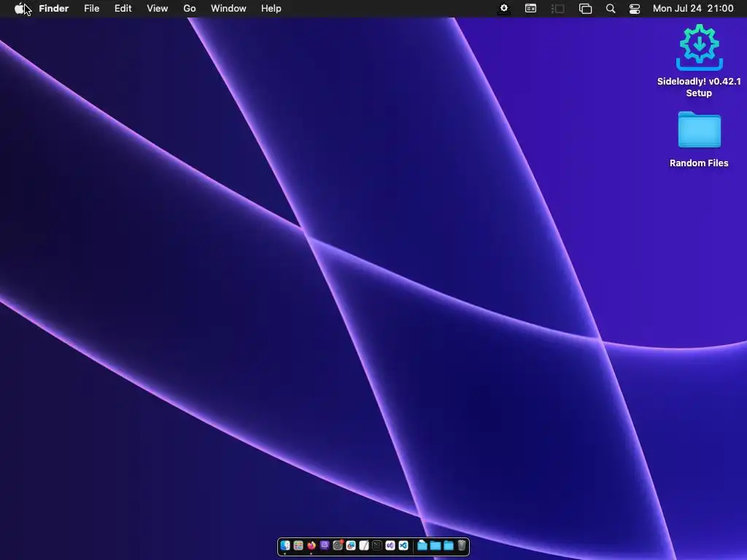Viewport: 747px width, 560px height.
Task: Launch Firefox from the Dock
Action: 311,545
